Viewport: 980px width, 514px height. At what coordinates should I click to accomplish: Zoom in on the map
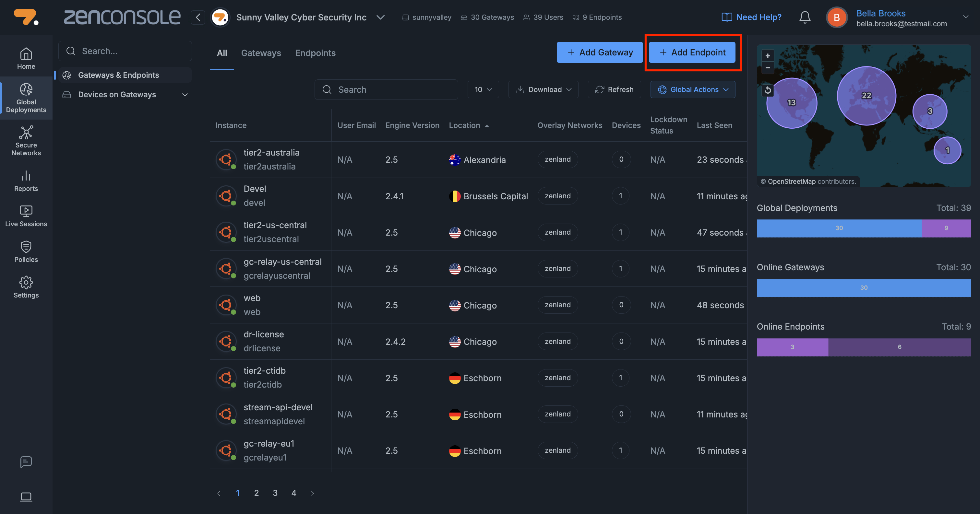click(768, 55)
